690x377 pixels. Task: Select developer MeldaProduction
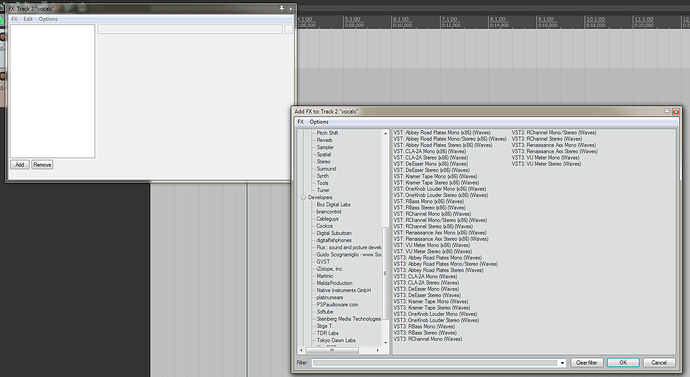[334, 283]
